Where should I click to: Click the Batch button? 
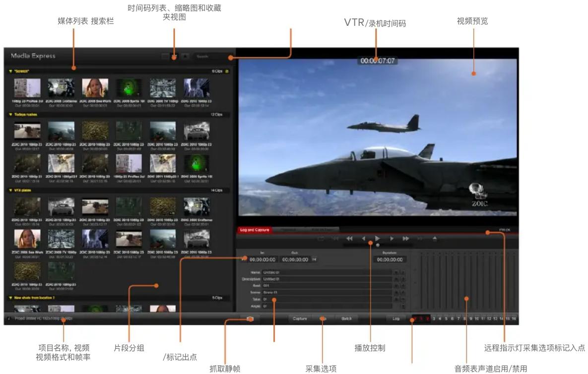pos(346,319)
